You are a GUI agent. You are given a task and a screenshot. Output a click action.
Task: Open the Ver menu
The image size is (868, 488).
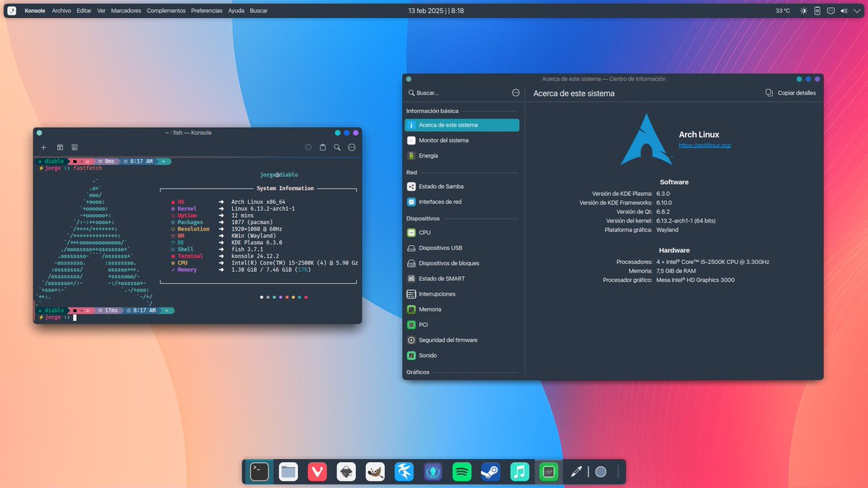point(101,11)
